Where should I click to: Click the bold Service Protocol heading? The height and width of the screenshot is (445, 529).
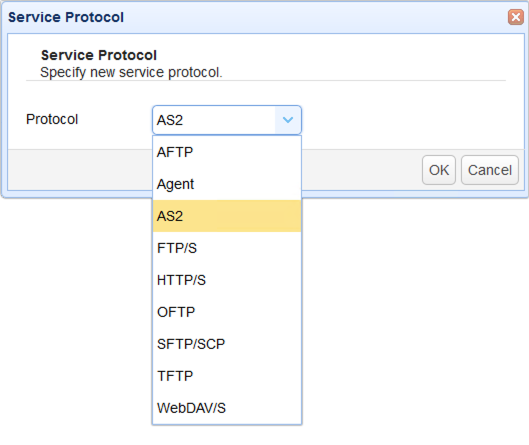click(99, 55)
